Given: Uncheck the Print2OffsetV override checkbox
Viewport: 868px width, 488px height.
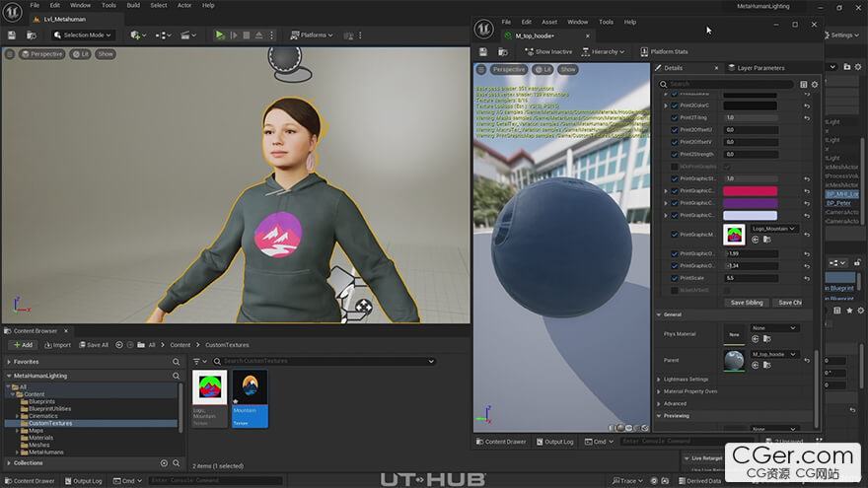Looking at the screenshot, I should pos(675,142).
